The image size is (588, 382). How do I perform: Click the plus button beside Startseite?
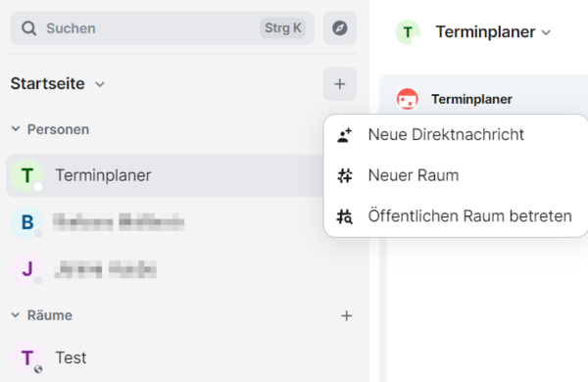(x=340, y=84)
